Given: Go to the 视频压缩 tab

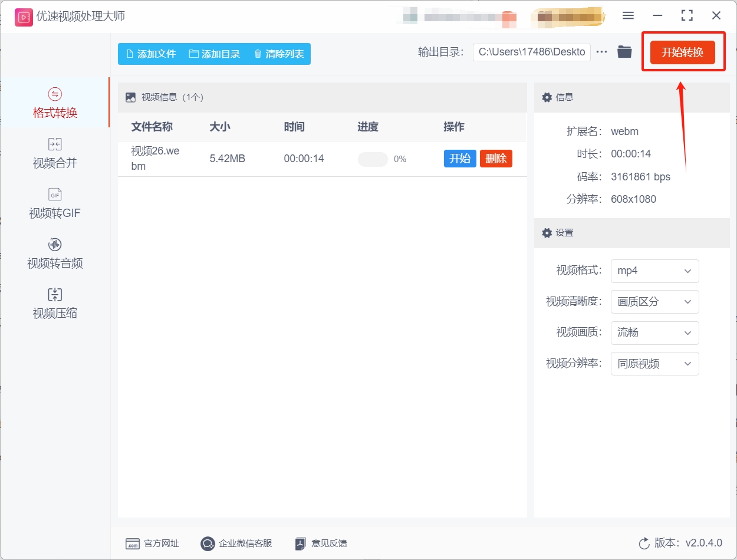Looking at the screenshot, I should click(x=55, y=304).
